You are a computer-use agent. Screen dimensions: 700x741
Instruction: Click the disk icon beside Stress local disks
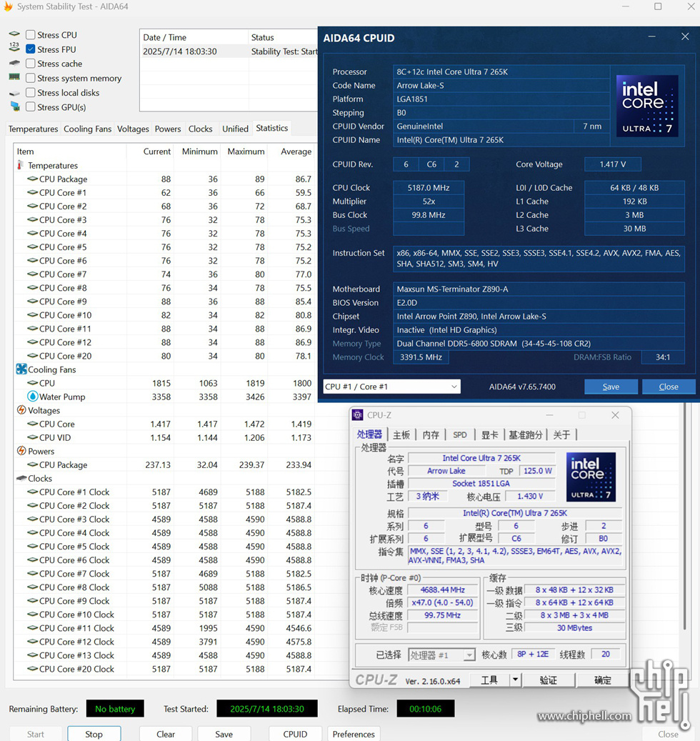click(14, 93)
